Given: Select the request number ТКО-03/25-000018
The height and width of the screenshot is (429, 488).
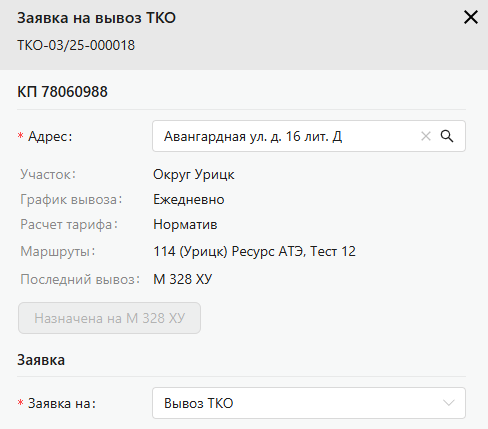Looking at the screenshot, I should click(x=76, y=45).
